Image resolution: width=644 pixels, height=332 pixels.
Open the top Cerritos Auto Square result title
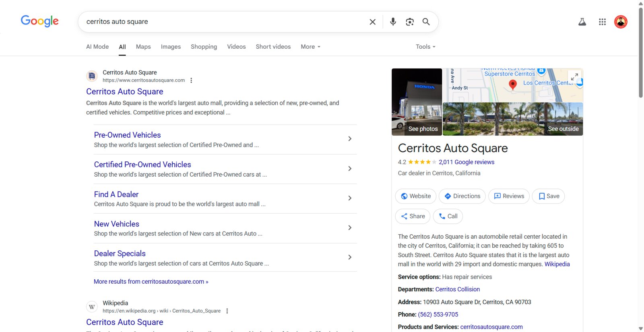(x=125, y=92)
